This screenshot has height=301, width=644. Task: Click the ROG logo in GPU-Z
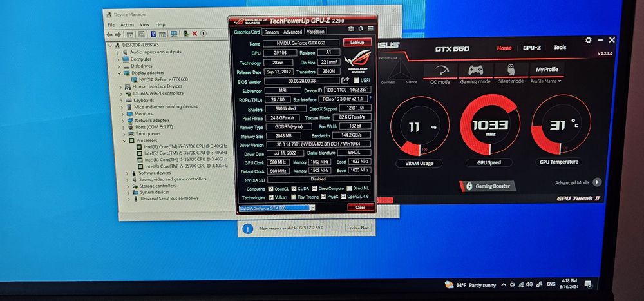pos(357,61)
